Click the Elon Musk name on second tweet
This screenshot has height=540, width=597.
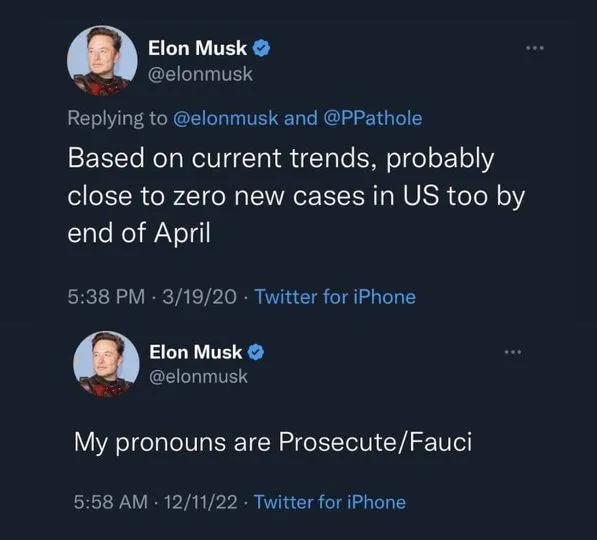195,352
